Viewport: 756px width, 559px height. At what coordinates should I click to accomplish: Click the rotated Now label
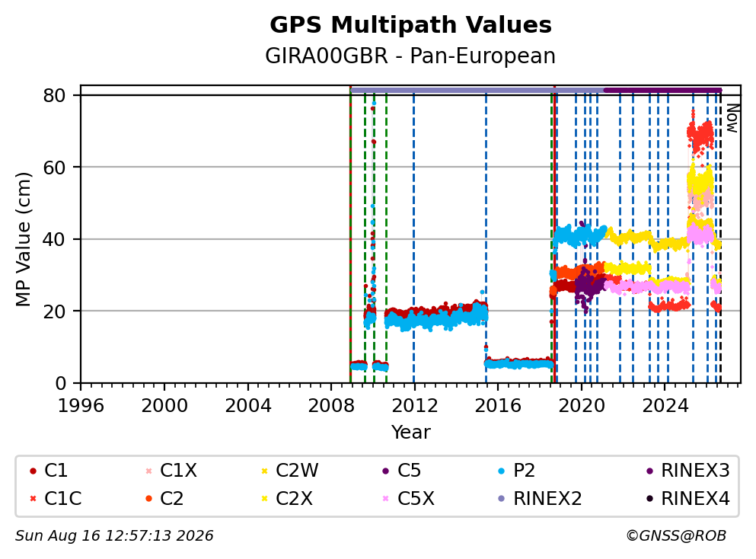[733, 118]
